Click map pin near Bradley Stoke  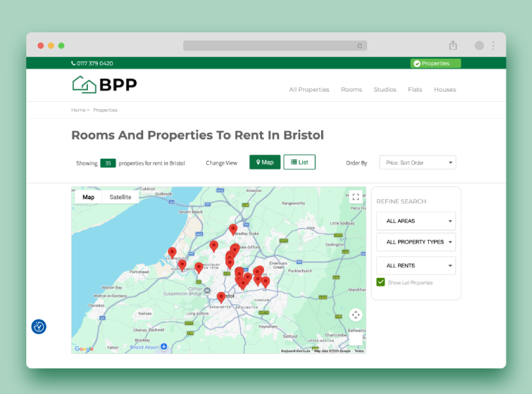pos(233,230)
